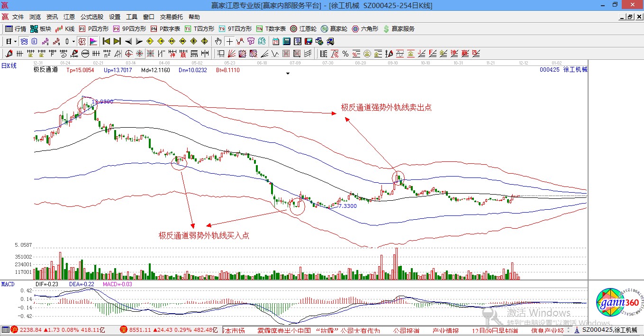Select the hand pan tool icon
This screenshot has width=644, height=336.
[218, 41]
